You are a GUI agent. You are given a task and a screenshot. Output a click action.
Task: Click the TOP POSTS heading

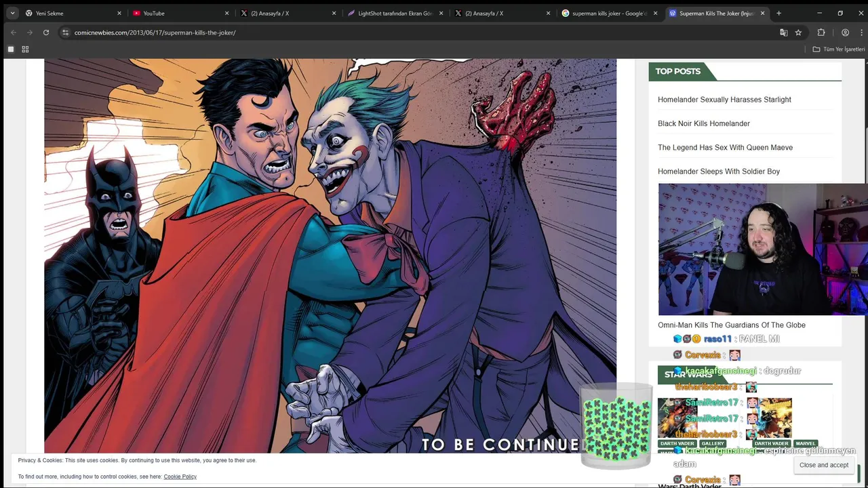[x=677, y=71]
